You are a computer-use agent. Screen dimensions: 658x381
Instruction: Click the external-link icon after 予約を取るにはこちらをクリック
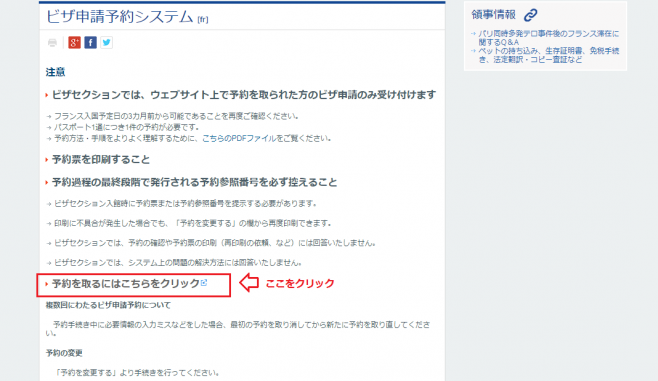pos(204,283)
